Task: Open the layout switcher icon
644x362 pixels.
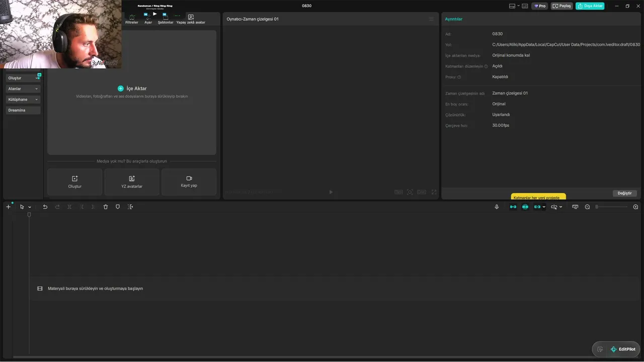Action: tap(512, 6)
